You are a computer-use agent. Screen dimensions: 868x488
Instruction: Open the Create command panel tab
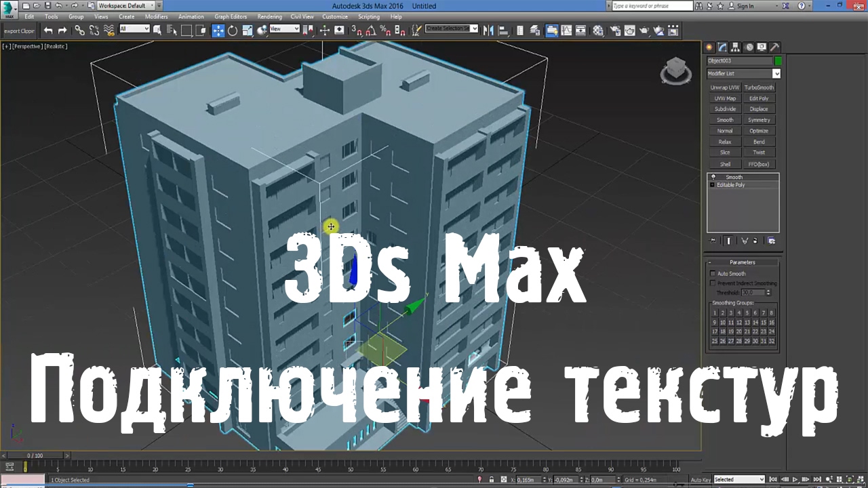coord(709,47)
